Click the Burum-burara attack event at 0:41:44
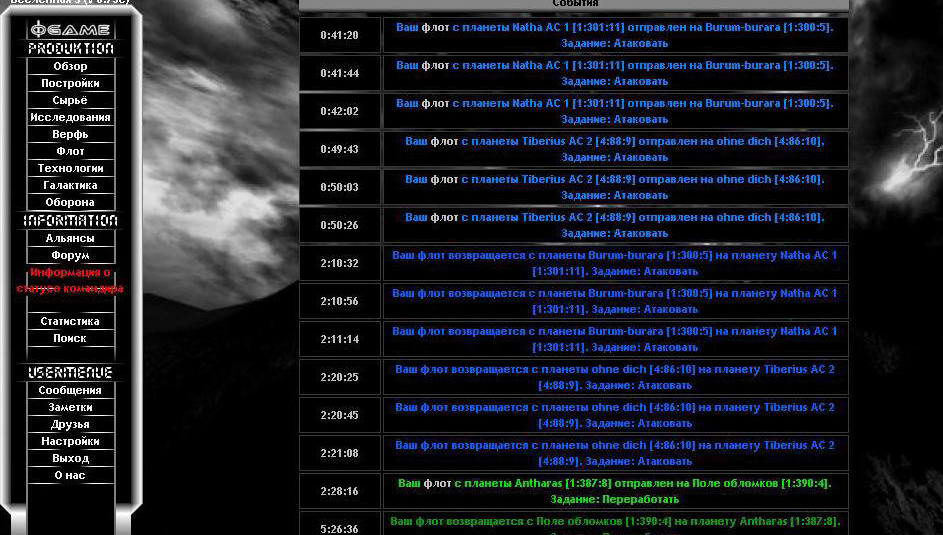 tap(615, 73)
